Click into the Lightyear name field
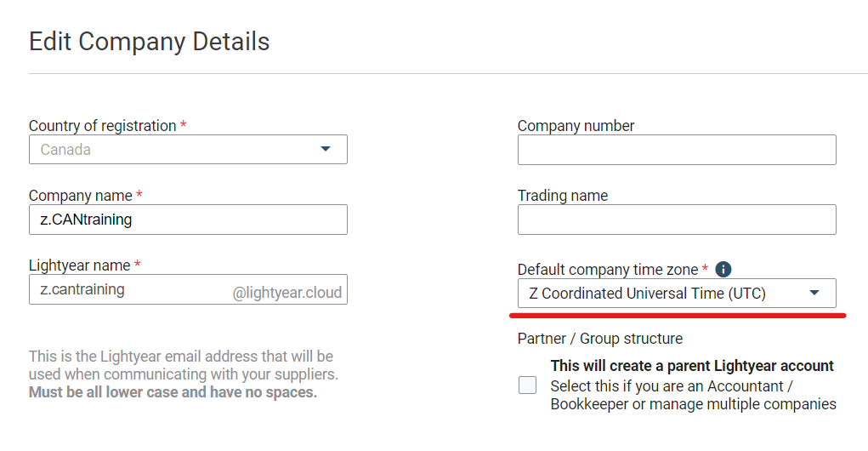 pyautogui.click(x=188, y=289)
